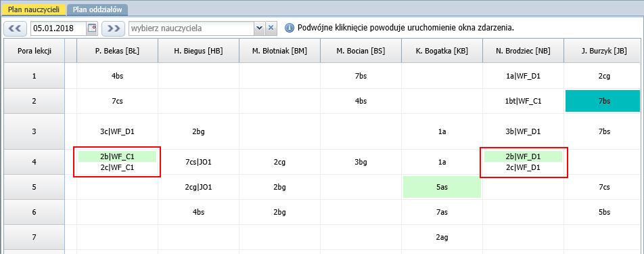
Task: Clear the selected teacher with the X icon
Action: point(271,28)
